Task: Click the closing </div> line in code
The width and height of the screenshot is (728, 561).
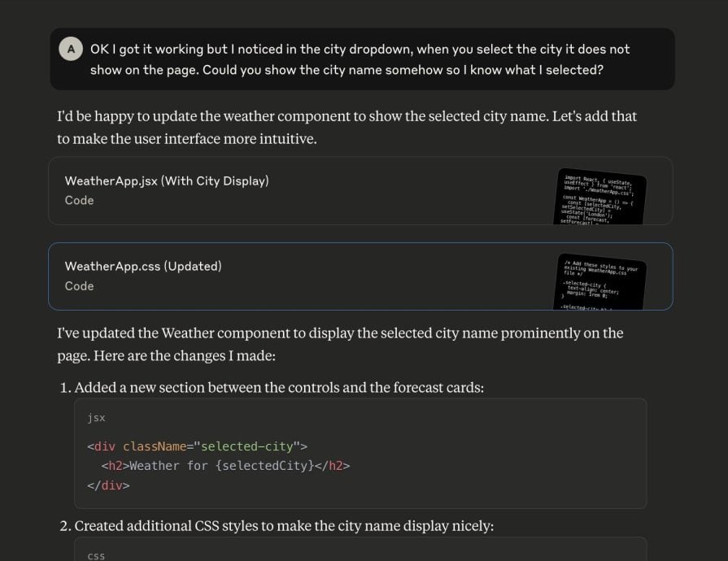Action: click(108, 485)
